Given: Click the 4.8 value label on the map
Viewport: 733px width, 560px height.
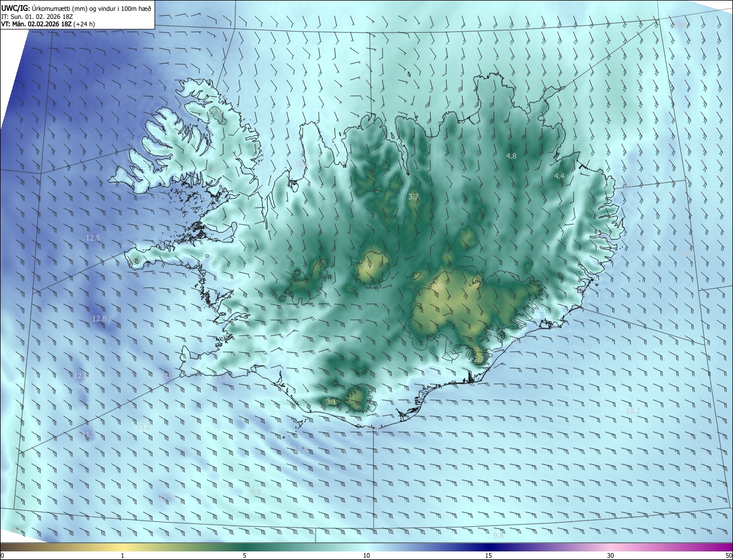Looking at the screenshot, I should point(511,156).
